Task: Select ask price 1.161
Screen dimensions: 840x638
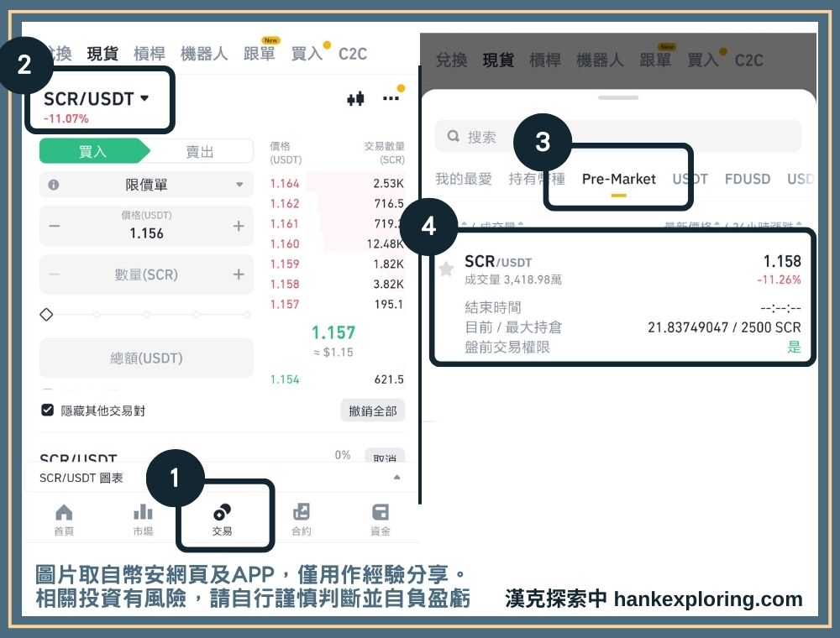Action: (285, 224)
